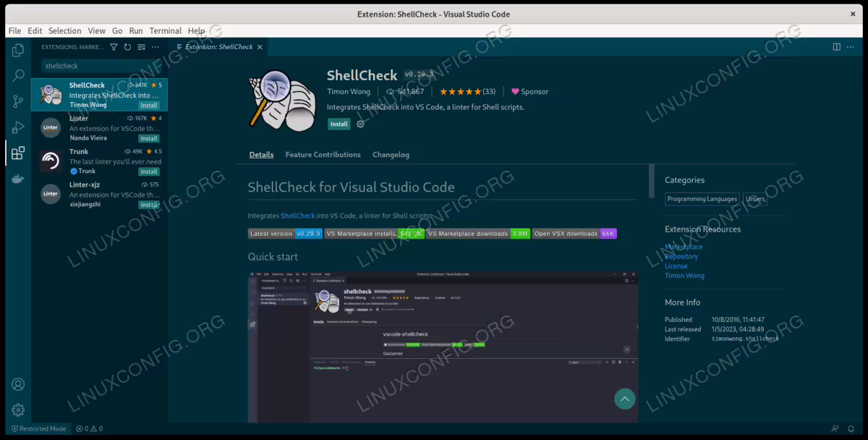Screen dimensions: 868x440
Task: Open the View menu
Action: pos(97,31)
